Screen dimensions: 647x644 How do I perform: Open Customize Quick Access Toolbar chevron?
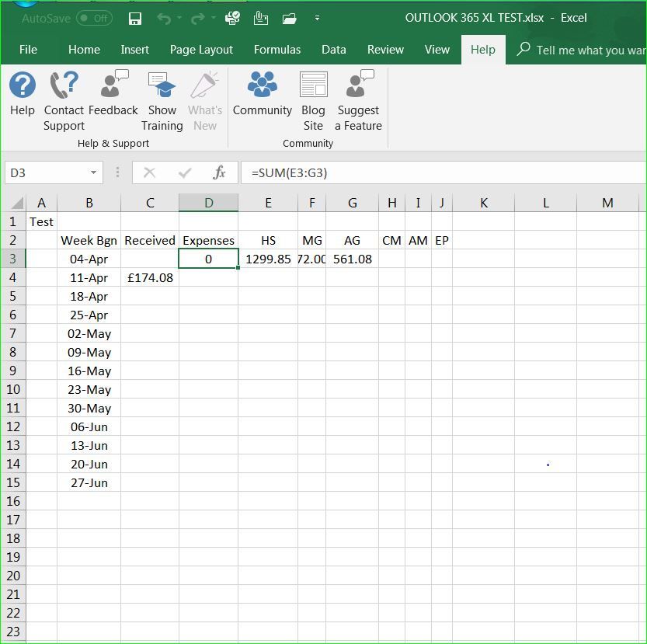click(317, 18)
